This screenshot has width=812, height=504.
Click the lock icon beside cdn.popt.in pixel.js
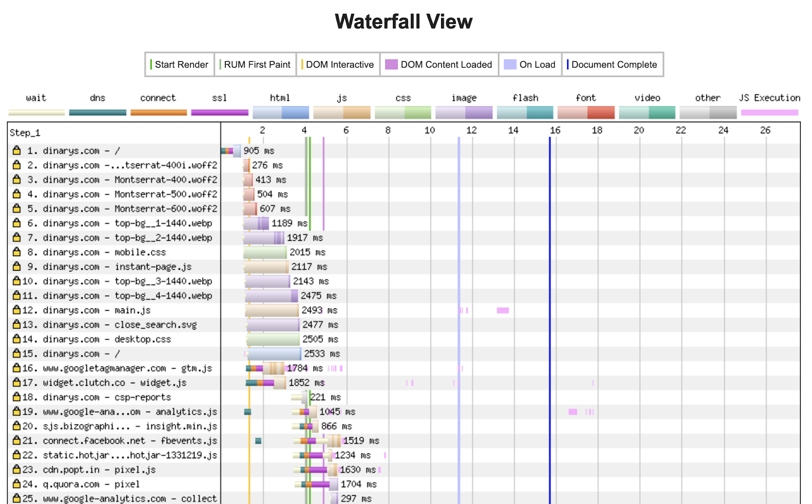(17, 469)
